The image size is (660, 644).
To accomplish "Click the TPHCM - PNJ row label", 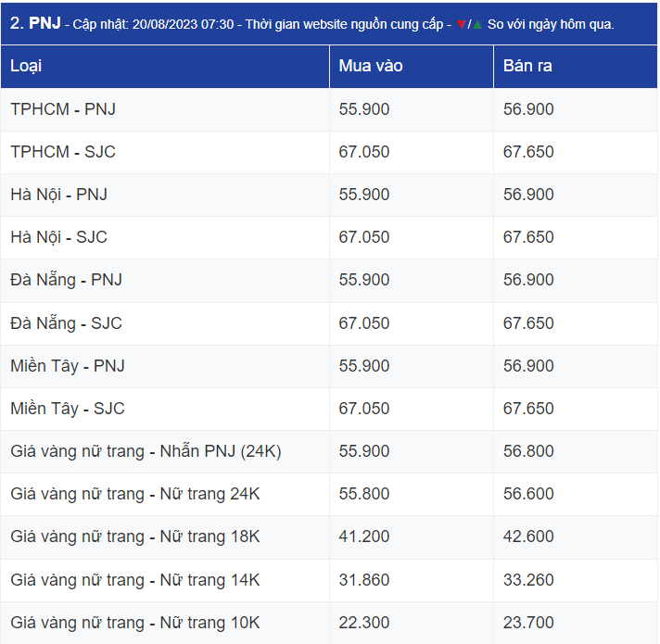I will click(x=63, y=109).
